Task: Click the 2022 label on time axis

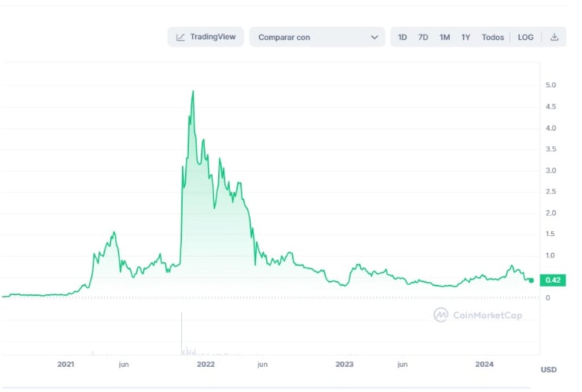Action: coord(206,364)
